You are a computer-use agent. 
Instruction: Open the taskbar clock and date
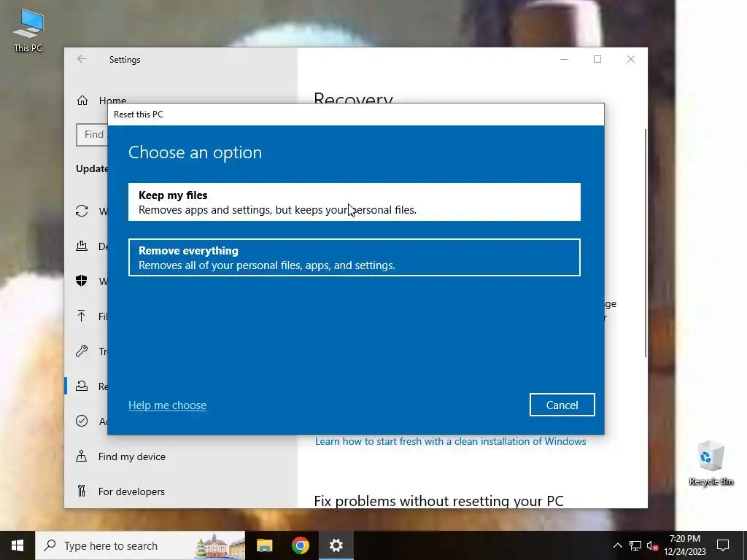point(684,545)
